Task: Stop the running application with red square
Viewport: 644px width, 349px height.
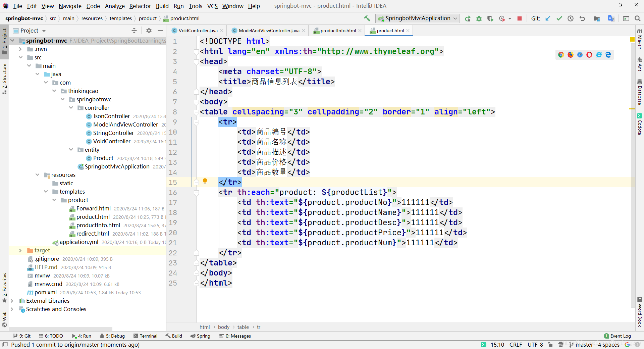Action: pyautogui.click(x=520, y=18)
